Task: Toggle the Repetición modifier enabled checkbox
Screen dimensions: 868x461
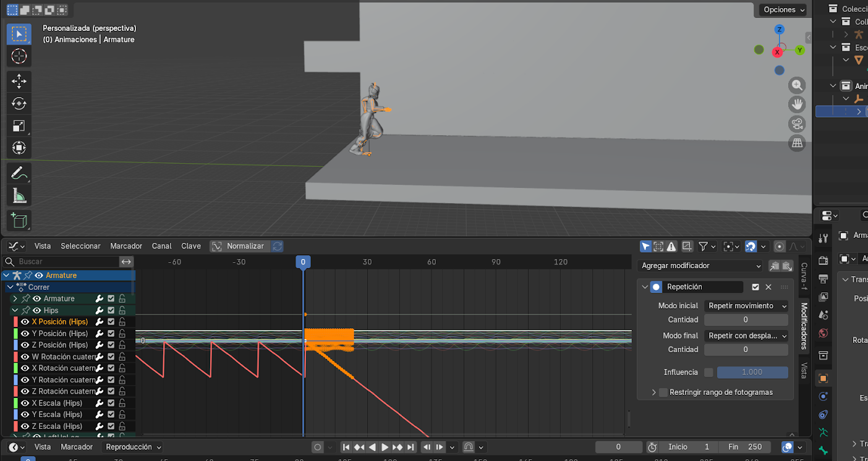Action: [755, 287]
